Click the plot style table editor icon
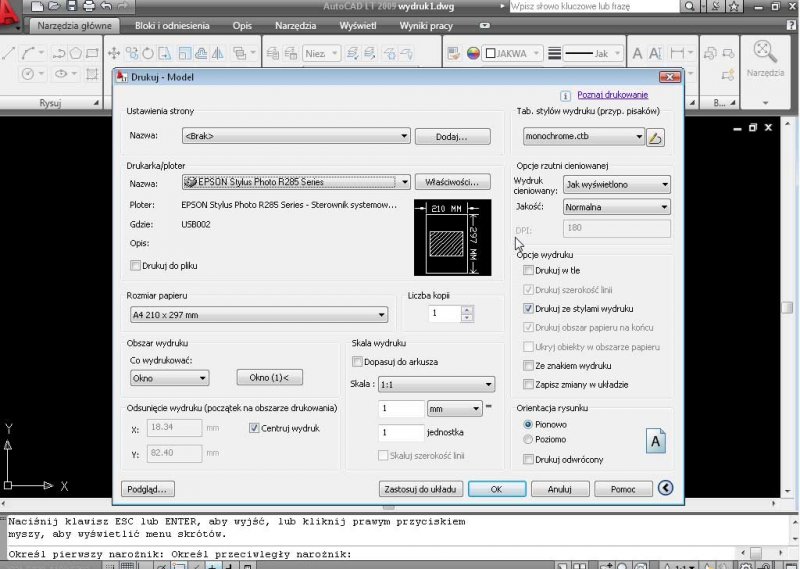 coord(656,137)
